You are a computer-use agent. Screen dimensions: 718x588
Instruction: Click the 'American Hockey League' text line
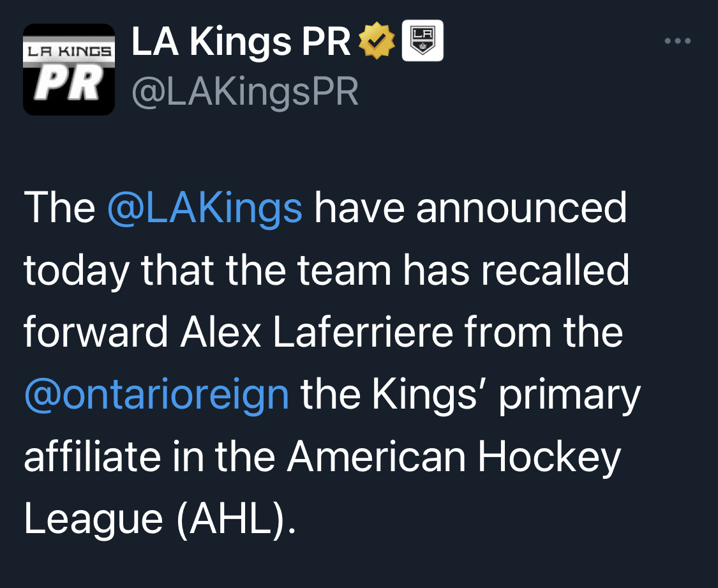coord(454,457)
